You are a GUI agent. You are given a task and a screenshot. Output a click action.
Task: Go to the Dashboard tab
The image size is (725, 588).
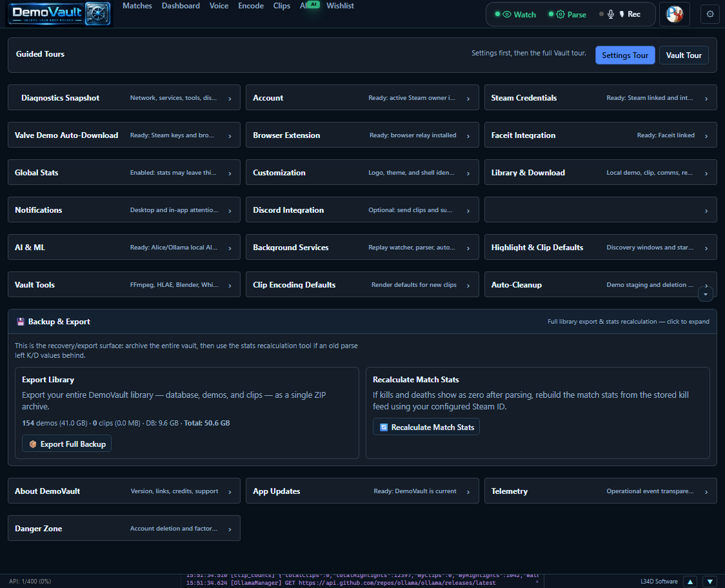(x=181, y=6)
